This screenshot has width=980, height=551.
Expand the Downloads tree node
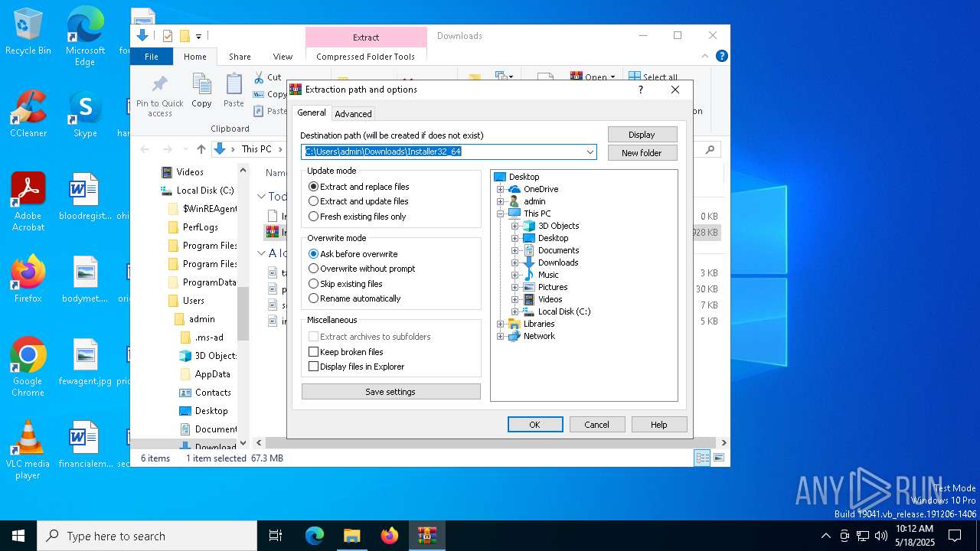point(515,262)
